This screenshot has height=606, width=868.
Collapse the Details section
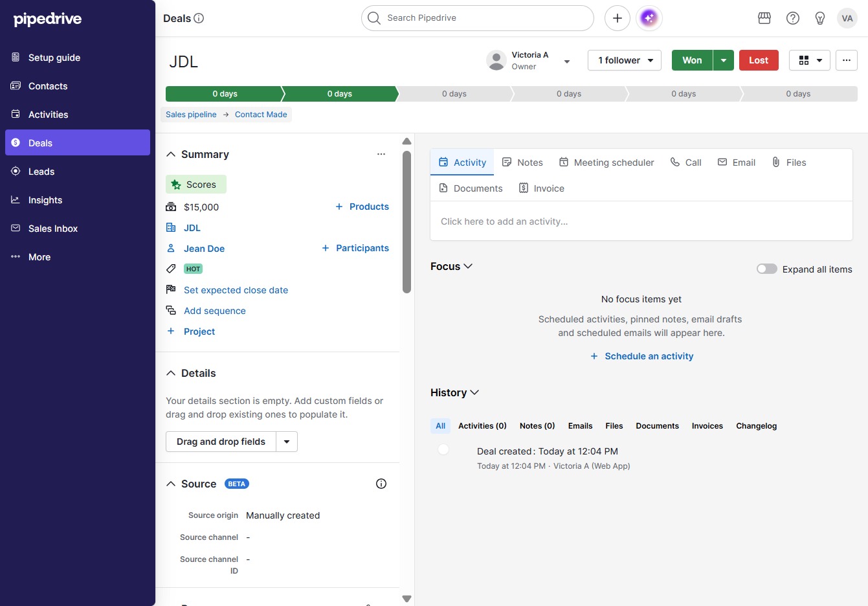click(171, 373)
